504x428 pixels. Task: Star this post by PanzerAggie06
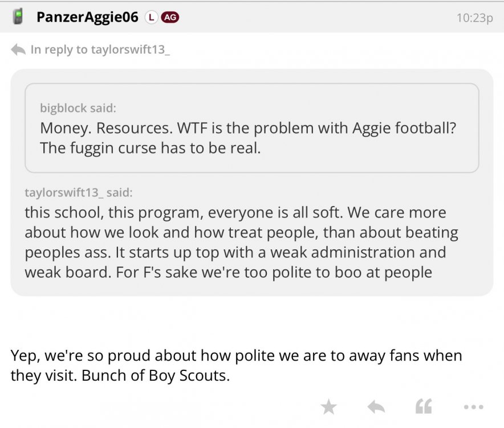pyautogui.click(x=328, y=406)
